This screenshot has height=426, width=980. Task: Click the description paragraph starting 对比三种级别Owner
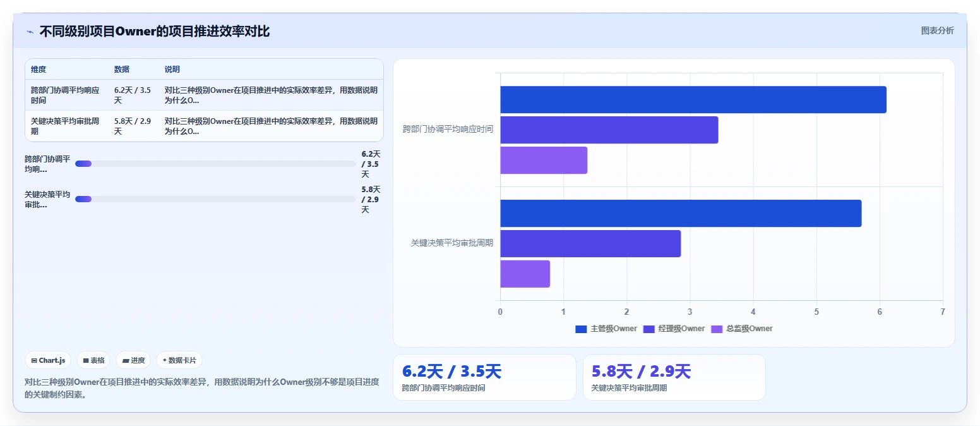point(202,388)
